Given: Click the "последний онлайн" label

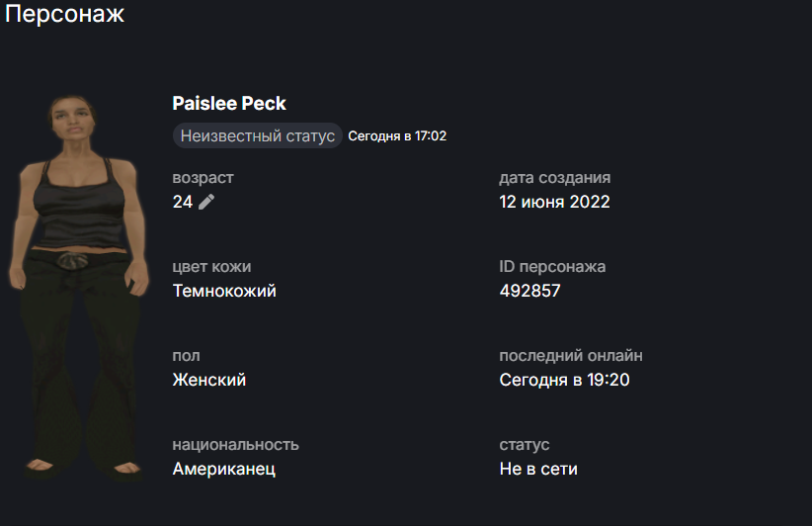Looking at the screenshot, I should click(571, 356).
